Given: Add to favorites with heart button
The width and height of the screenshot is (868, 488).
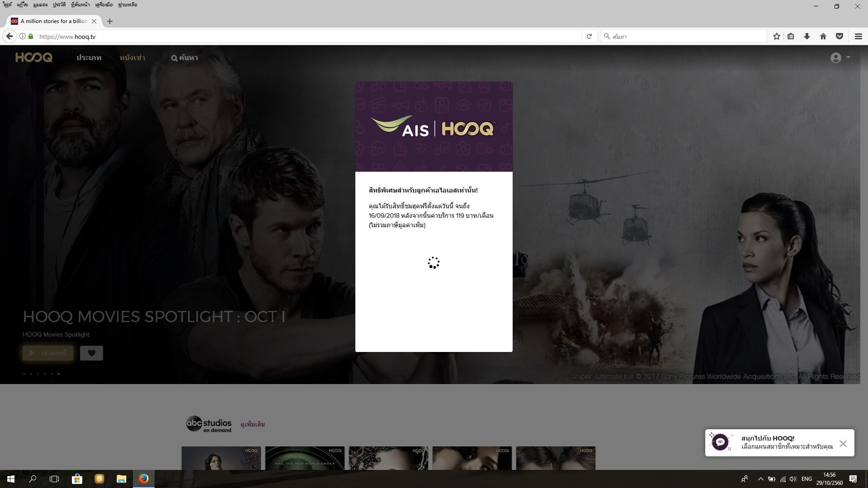Looking at the screenshot, I should [x=91, y=353].
